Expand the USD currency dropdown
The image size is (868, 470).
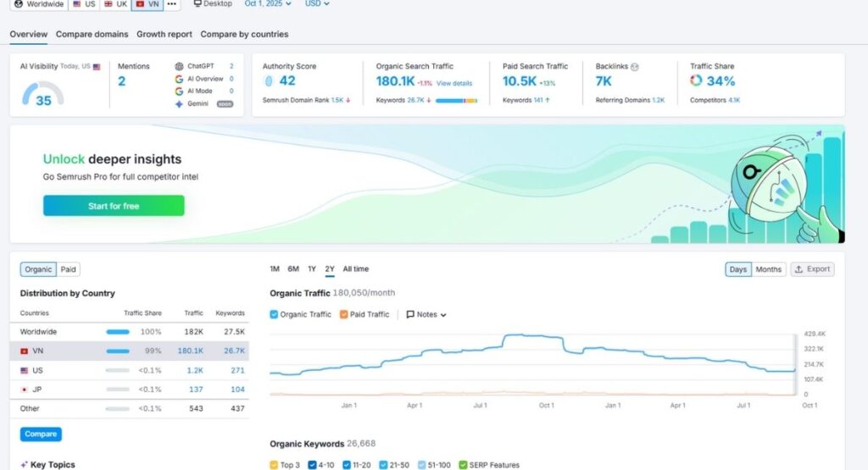[317, 4]
